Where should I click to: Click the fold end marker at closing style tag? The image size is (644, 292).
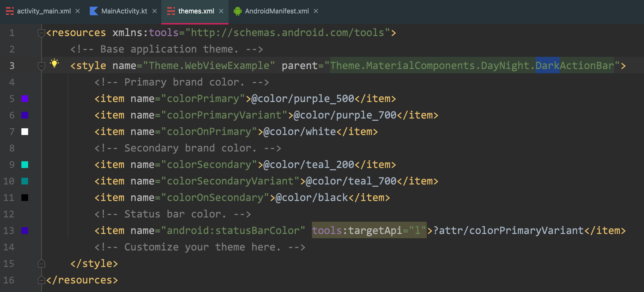coord(41,264)
